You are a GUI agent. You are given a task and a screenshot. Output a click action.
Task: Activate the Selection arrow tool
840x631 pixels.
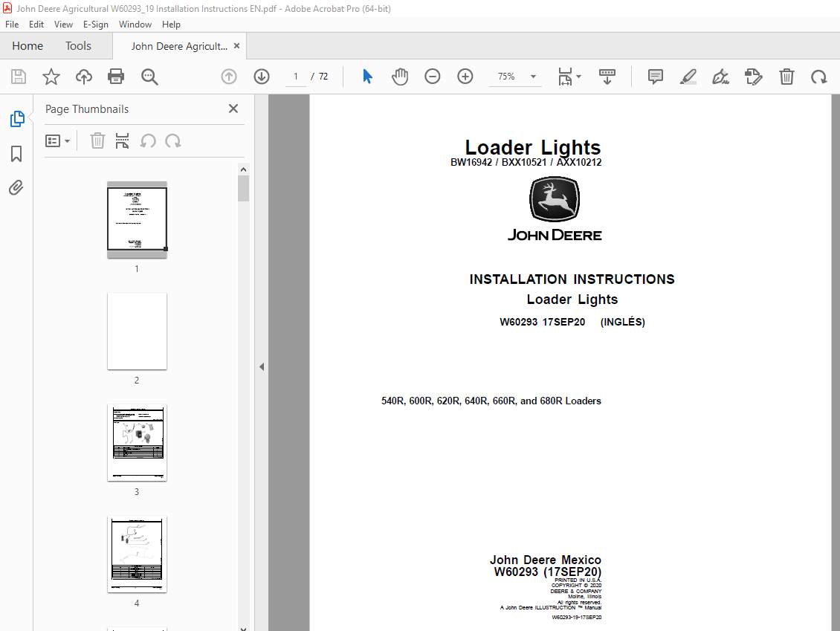[x=367, y=77]
